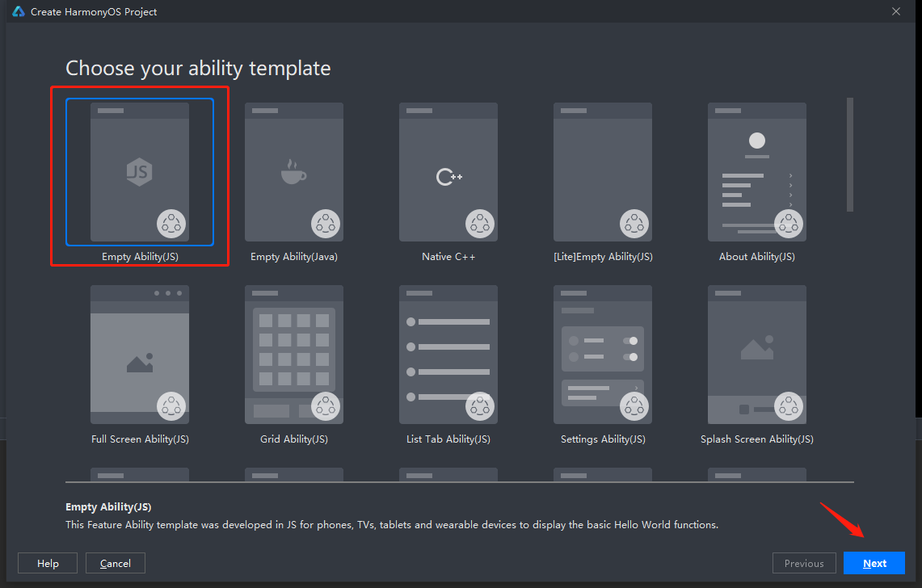Pick the Splash Screen Ability(JS) template
Image resolution: width=922 pixels, height=588 pixels.
[x=757, y=355]
